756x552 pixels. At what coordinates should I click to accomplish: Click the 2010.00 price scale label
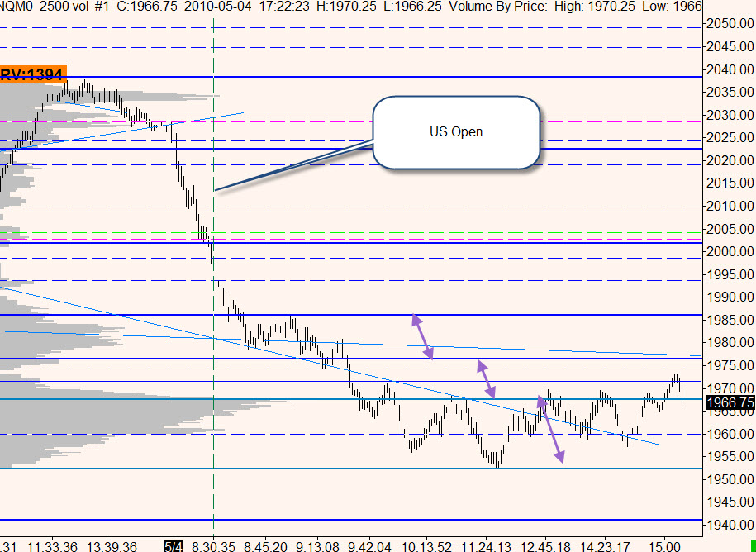point(729,207)
